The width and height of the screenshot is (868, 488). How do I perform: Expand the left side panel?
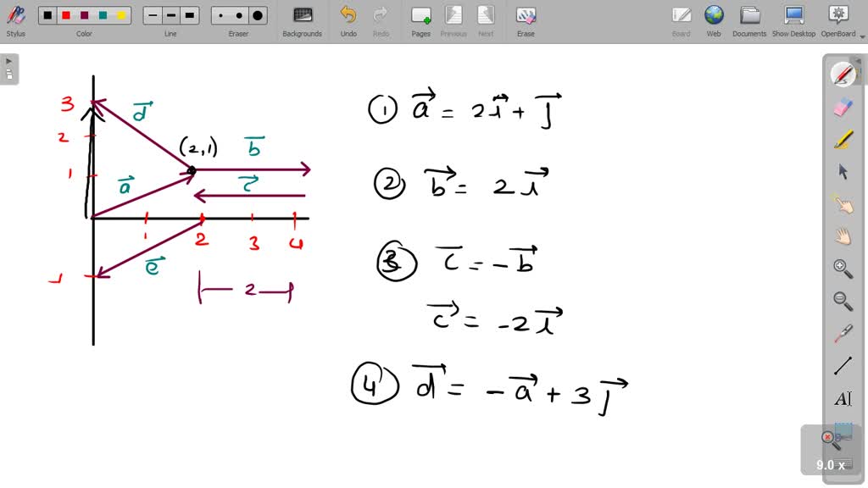[x=8, y=60]
